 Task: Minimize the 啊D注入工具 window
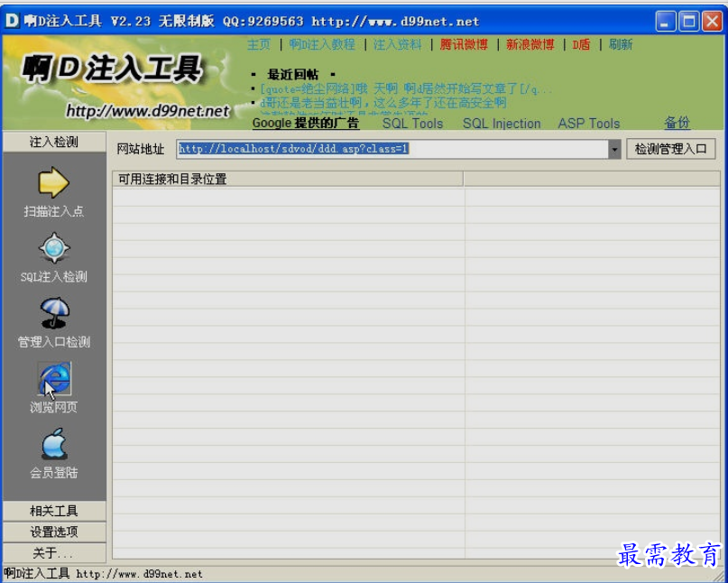click(x=665, y=22)
